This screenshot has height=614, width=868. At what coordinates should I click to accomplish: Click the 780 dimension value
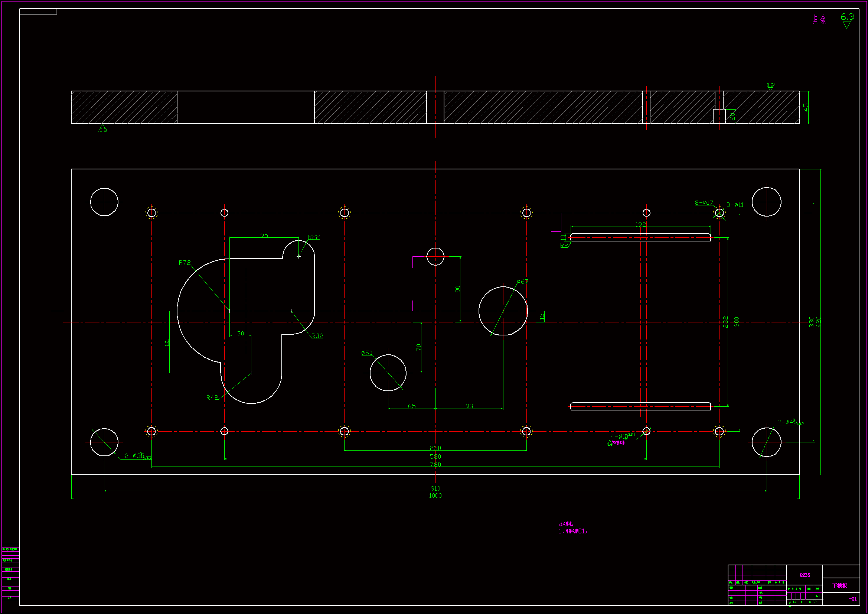(x=435, y=464)
